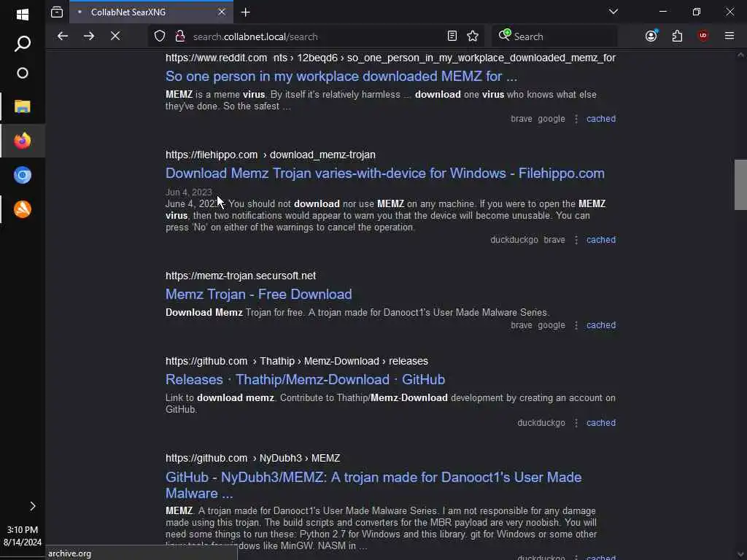Click the Firefox View icon
The image size is (747, 560).
pos(57,12)
